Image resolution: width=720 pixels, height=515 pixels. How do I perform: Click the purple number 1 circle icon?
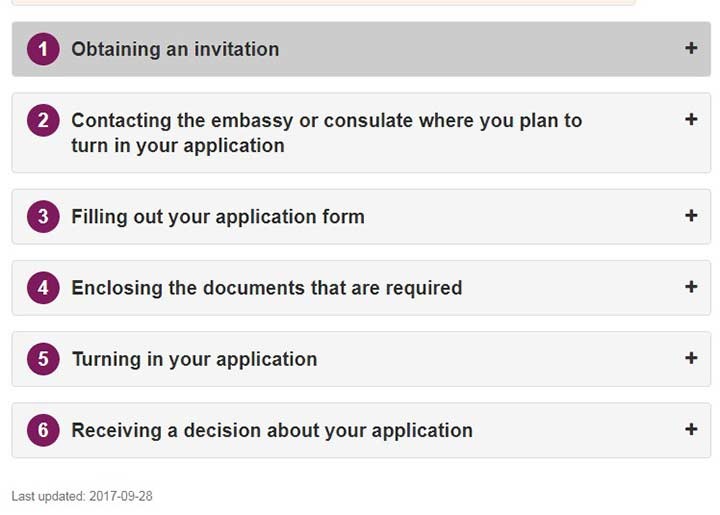tap(43, 49)
